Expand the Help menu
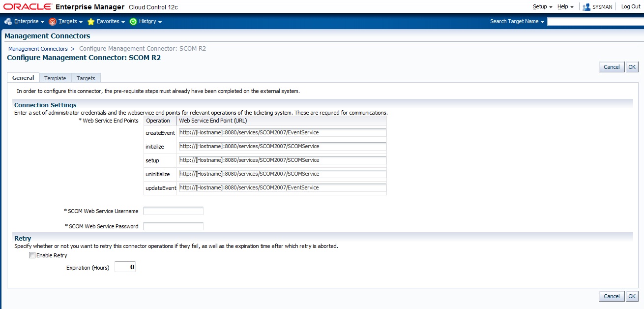 coord(565,7)
